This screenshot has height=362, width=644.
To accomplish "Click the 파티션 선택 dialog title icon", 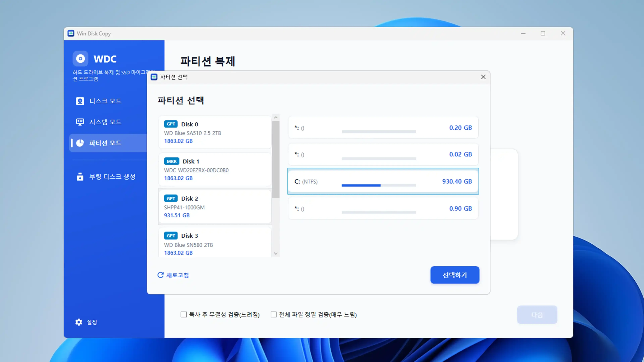I will [x=154, y=77].
